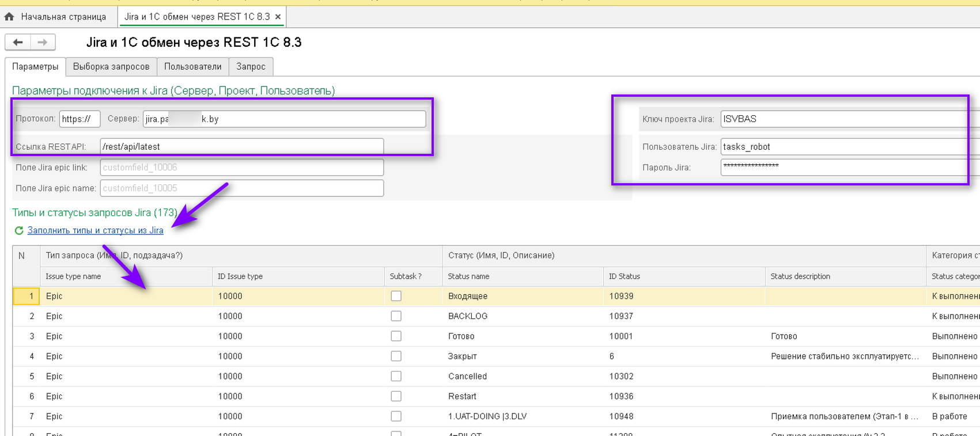
Task: Toggle Subtask checkbox in row 6 Restart
Action: pyautogui.click(x=396, y=396)
